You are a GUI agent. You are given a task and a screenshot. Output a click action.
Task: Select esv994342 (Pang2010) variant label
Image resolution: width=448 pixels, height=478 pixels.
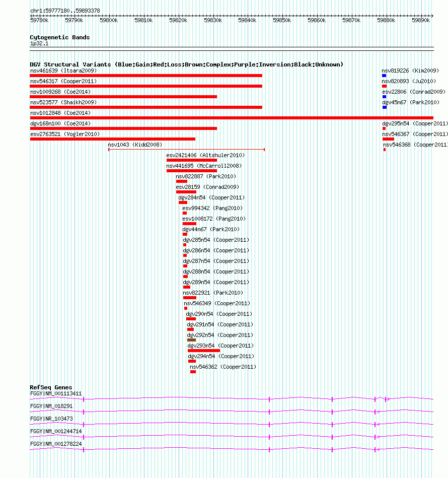[212, 208]
